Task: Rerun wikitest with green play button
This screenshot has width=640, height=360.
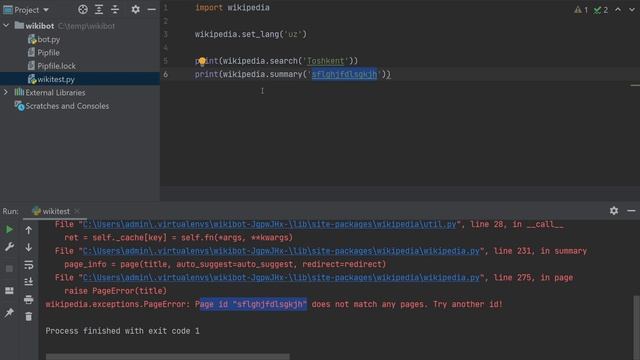Action: click(9, 230)
